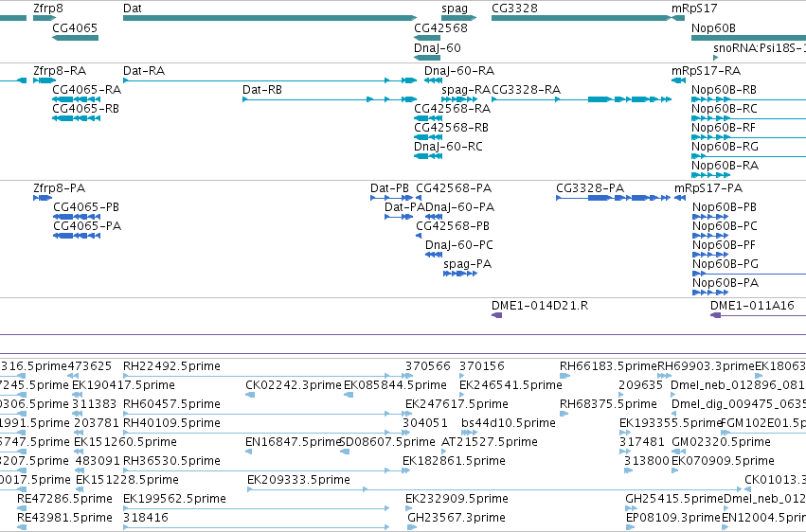This screenshot has width=806, height=532.
Task: Select the spag-PA protein label
Action: (x=468, y=264)
